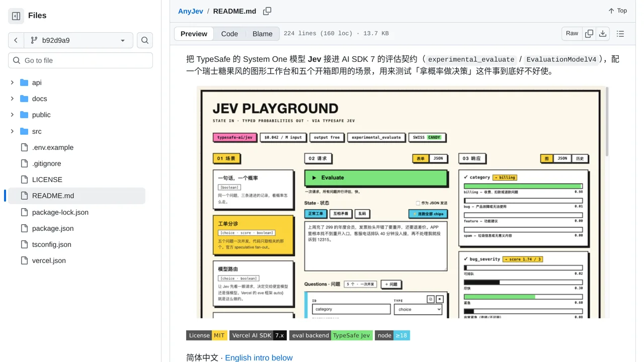Select README.md in the file tree
Viewport: 644px width, 362px height.
76,196
